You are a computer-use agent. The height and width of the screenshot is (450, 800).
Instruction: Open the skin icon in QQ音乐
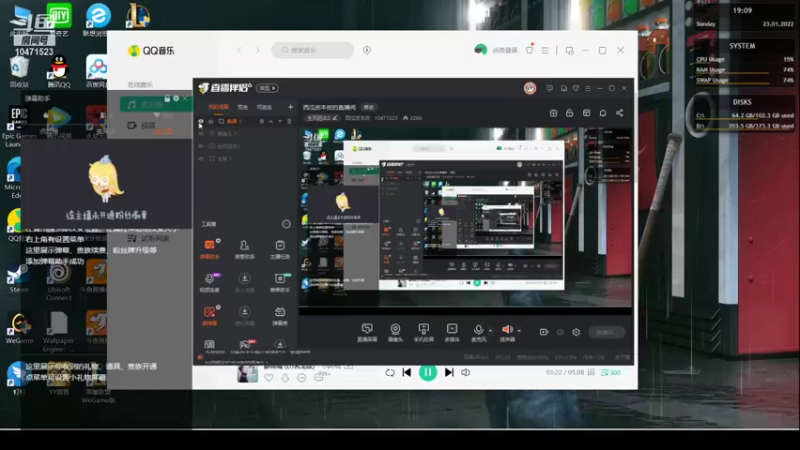coord(530,50)
